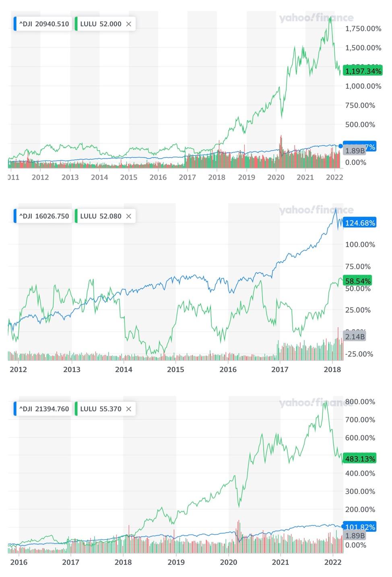
Task: Click the 1.89B volume label in top chart
Action: point(355,151)
